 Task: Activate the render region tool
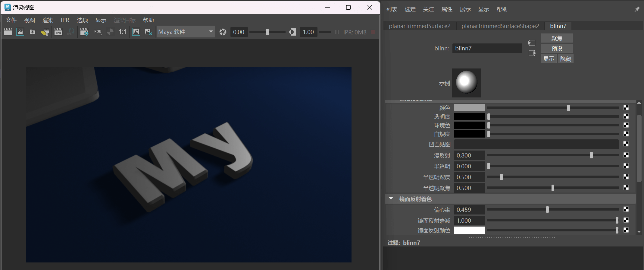[x=20, y=32]
